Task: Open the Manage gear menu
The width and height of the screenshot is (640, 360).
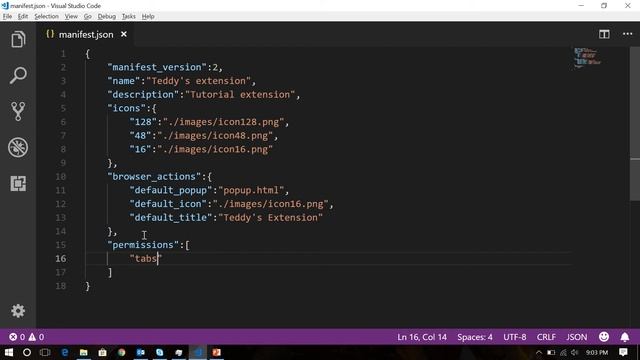Action: [18, 311]
